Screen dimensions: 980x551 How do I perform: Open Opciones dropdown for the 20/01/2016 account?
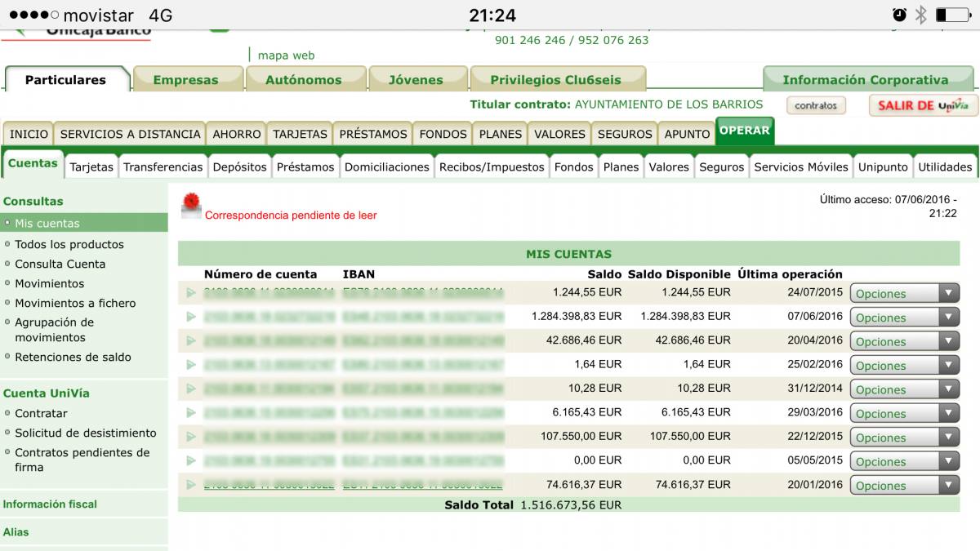[x=904, y=485]
